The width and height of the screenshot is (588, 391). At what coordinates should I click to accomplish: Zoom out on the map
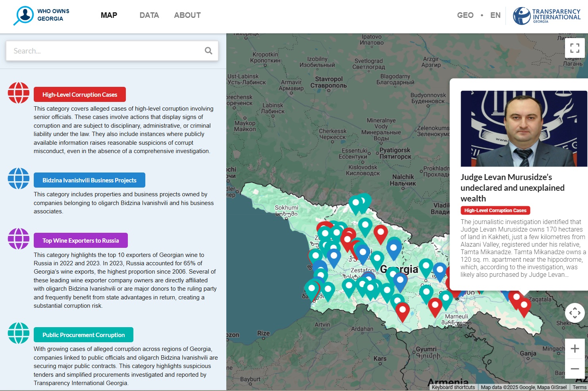pyautogui.click(x=575, y=369)
